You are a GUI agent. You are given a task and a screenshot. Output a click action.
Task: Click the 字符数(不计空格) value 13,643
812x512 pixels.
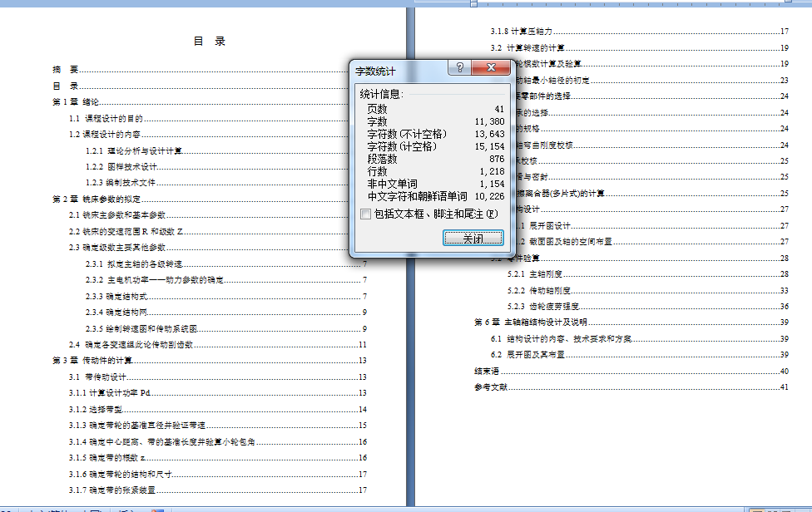pos(489,134)
